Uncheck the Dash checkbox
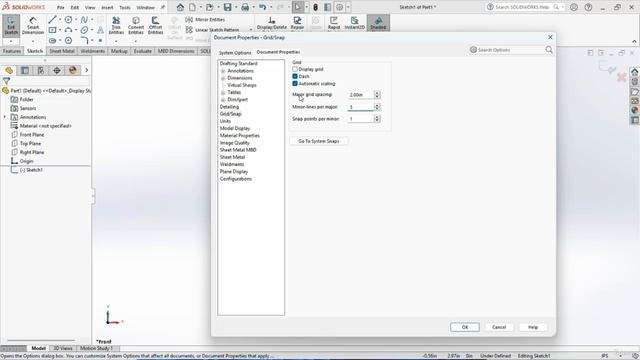640x360 pixels. (x=295, y=76)
